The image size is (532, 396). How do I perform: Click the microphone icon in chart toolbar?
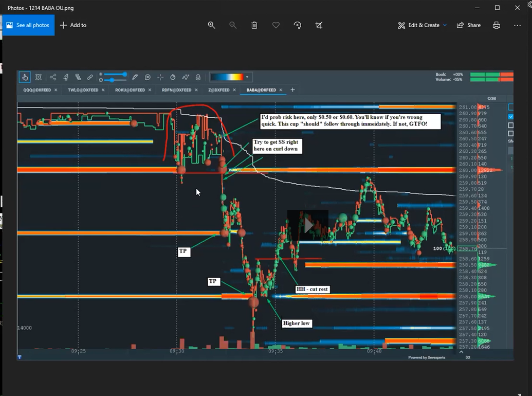pyautogui.click(x=66, y=77)
